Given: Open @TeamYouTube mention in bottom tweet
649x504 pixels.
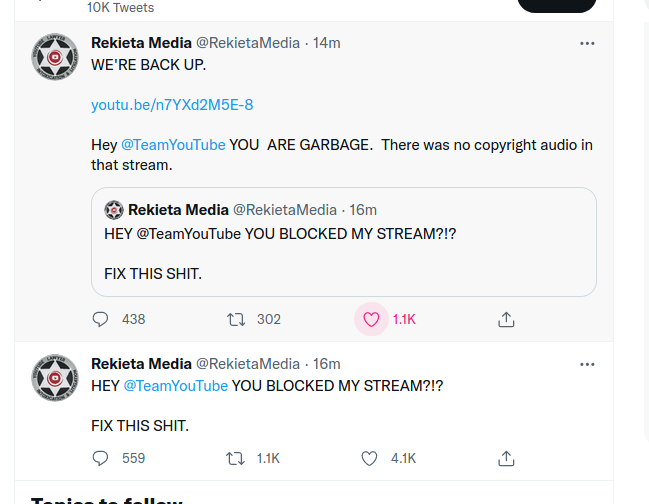Looking at the screenshot, I should coord(176,386).
